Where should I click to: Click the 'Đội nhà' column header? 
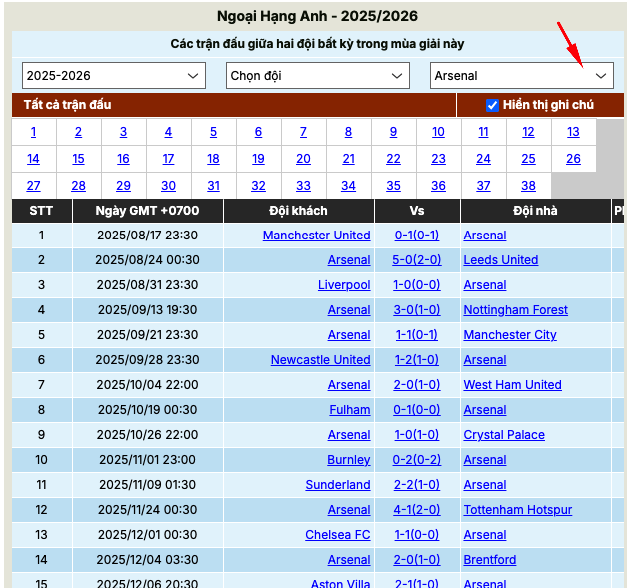(535, 211)
